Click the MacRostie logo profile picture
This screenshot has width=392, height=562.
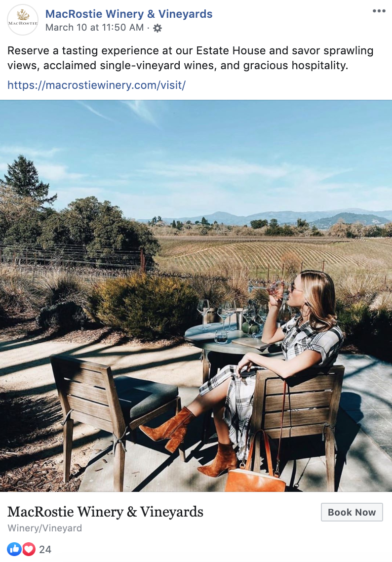23,20
